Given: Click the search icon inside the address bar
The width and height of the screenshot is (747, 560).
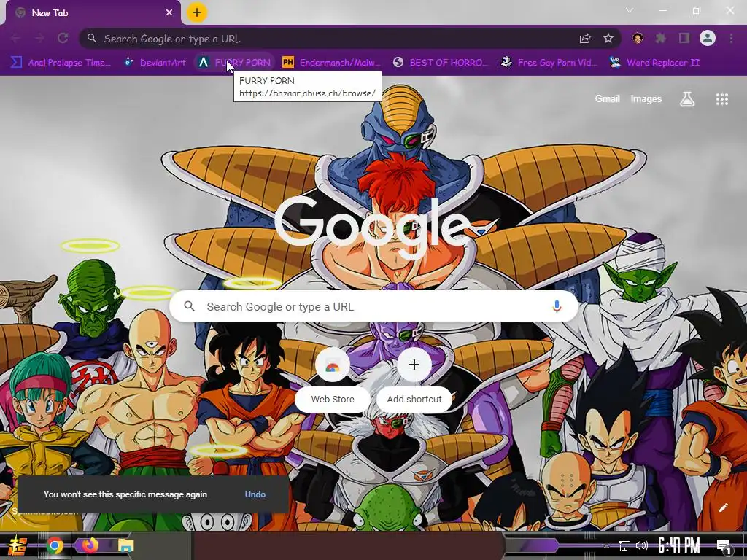Looking at the screenshot, I should (92, 38).
